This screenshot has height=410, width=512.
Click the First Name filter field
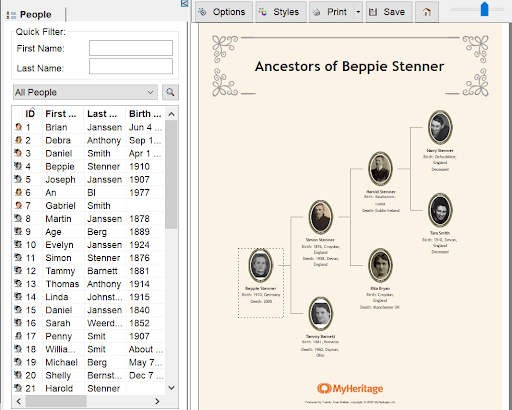coord(131,48)
